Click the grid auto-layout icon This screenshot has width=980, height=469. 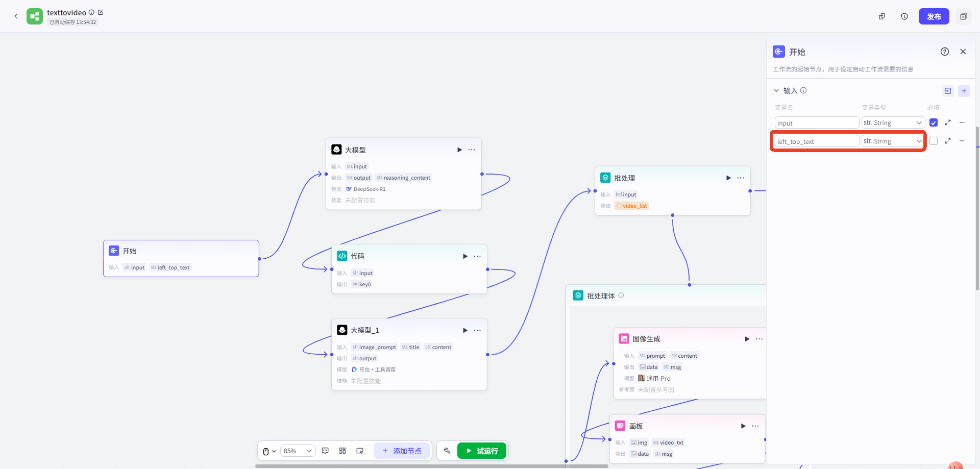click(342, 451)
